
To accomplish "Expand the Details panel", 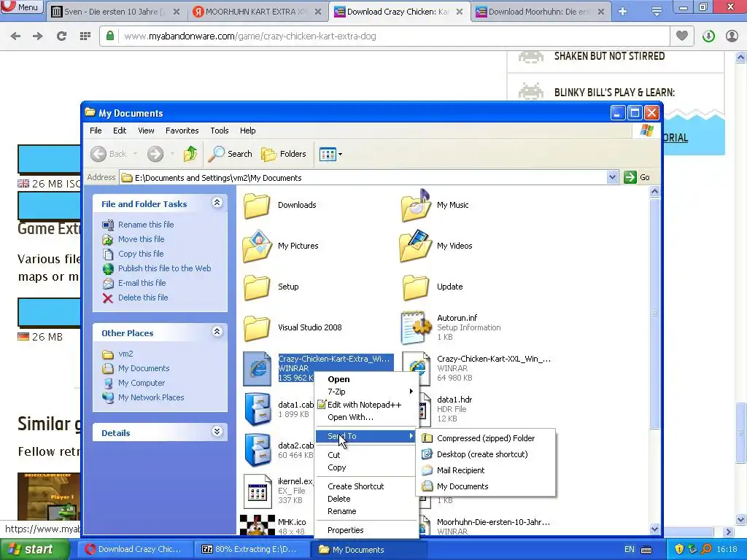I will 217,432.
